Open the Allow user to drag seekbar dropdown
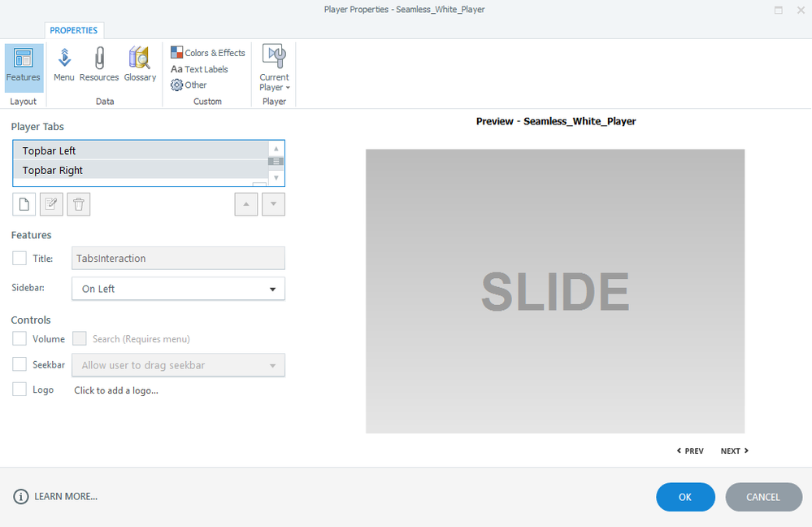The width and height of the screenshot is (812, 527). tap(178, 365)
